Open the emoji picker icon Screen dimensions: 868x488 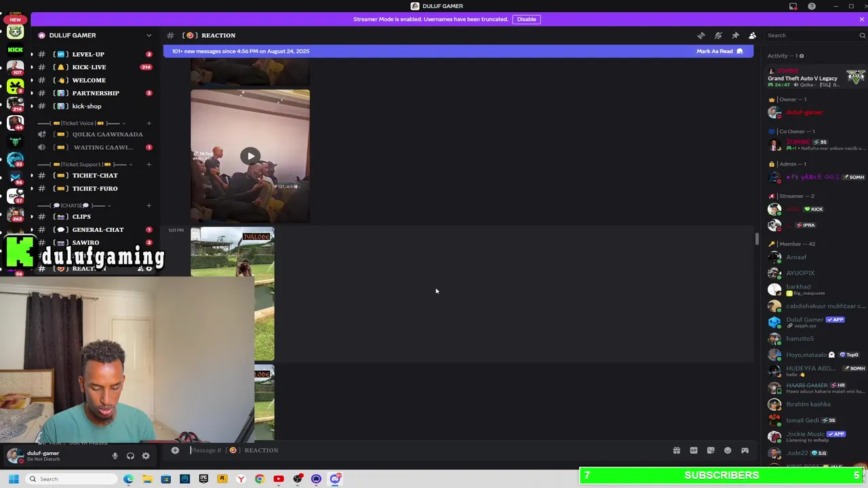[728, 450]
